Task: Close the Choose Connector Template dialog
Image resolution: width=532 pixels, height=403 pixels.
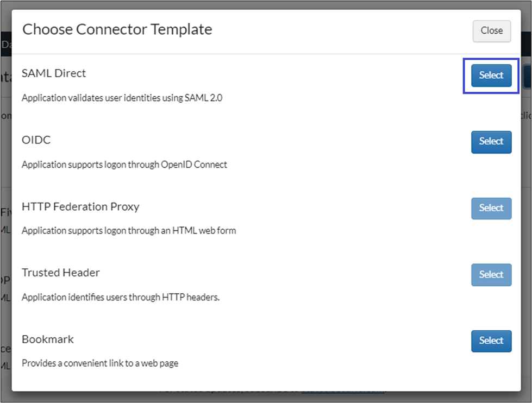Action: pos(491,31)
